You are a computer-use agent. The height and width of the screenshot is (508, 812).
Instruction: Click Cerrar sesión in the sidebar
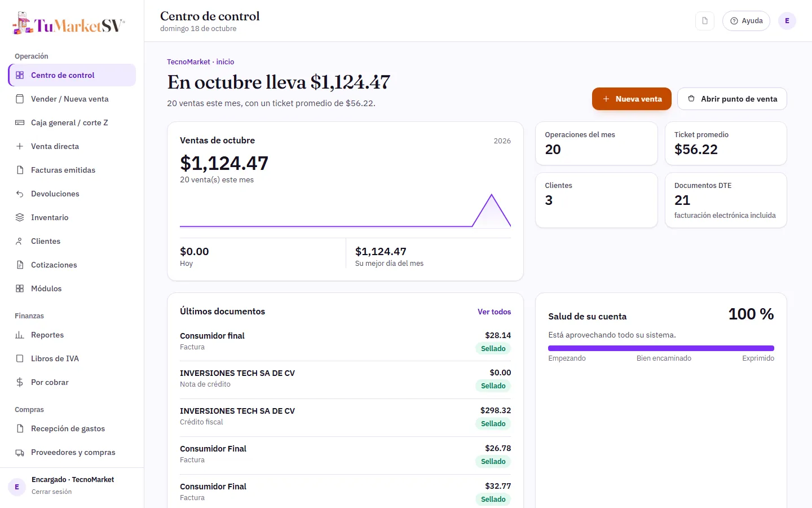point(51,492)
